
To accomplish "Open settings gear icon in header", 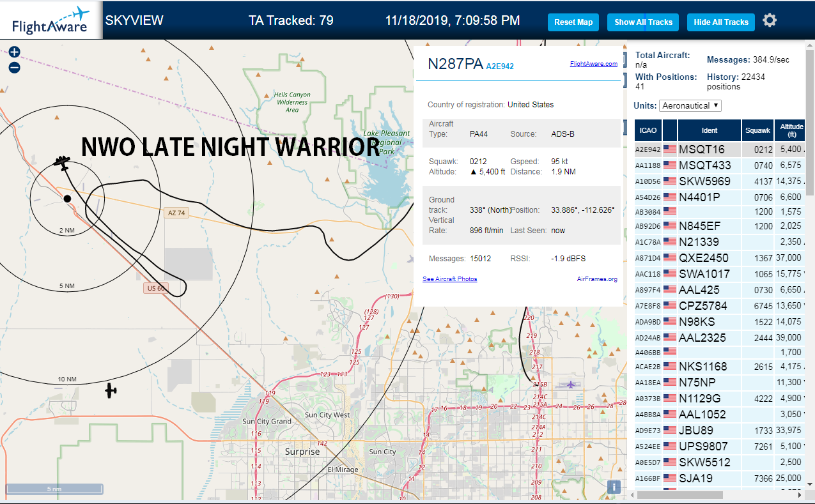I will click(x=770, y=20).
